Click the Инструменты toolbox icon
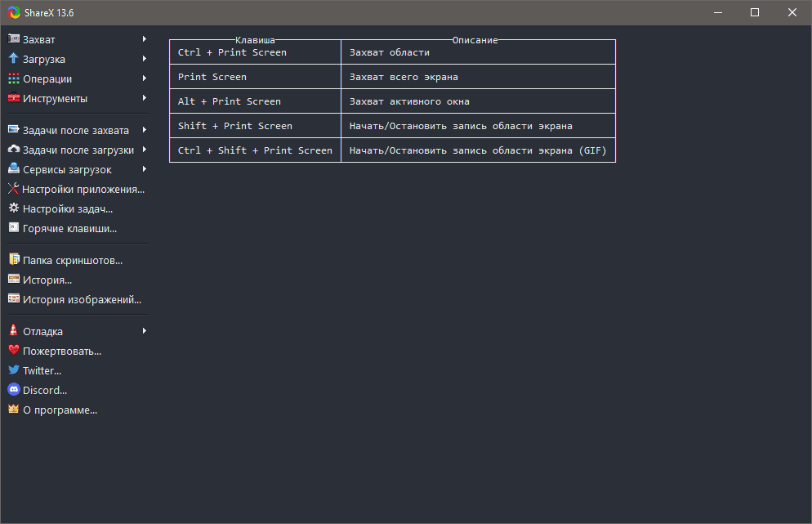The image size is (812, 524). (x=14, y=98)
